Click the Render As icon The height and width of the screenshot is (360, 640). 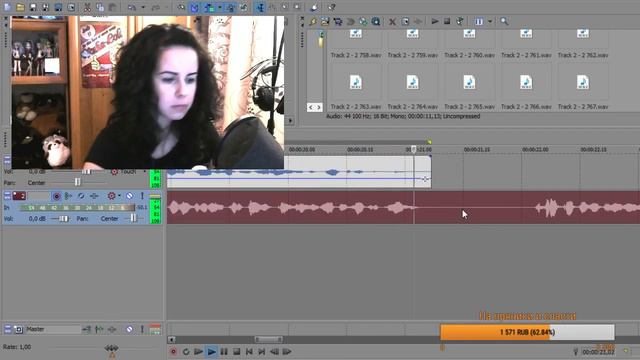[x=58, y=7]
